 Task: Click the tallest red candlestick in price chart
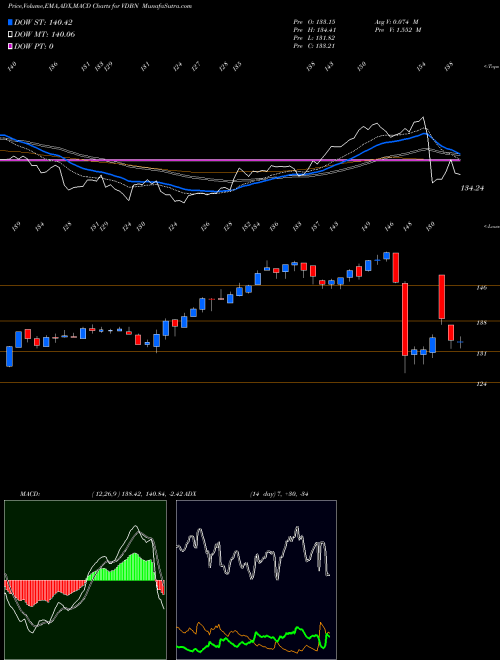(405, 319)
